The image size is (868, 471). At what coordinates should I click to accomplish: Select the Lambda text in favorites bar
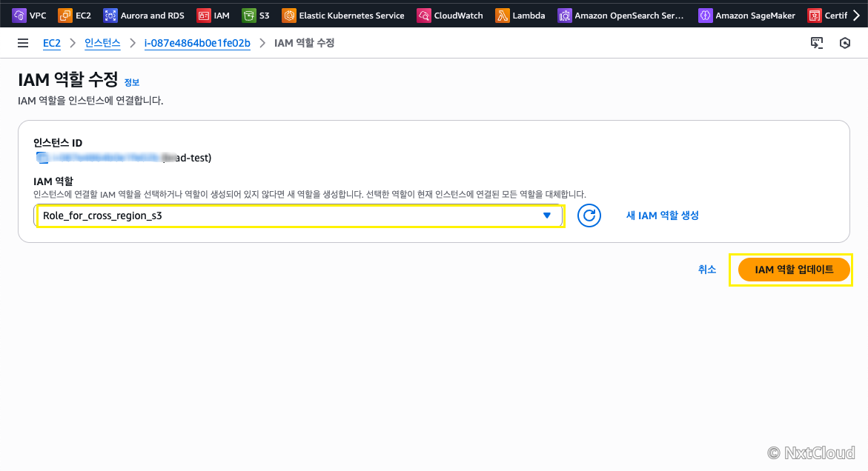[x=529, y=16]
